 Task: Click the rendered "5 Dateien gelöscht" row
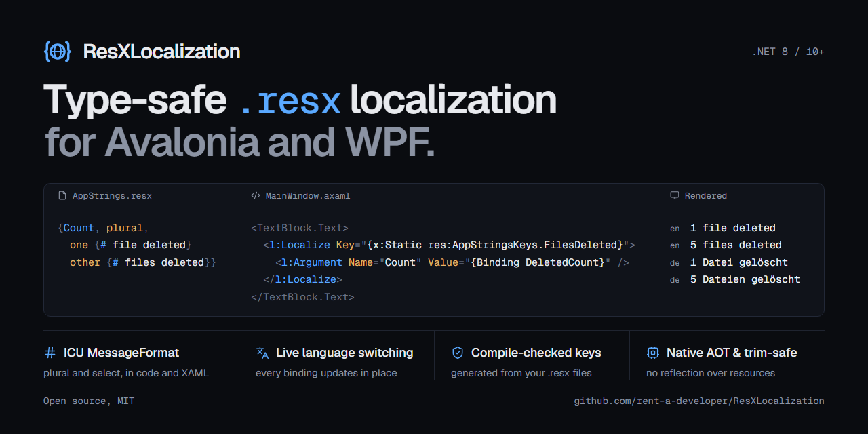pos(735,279)
